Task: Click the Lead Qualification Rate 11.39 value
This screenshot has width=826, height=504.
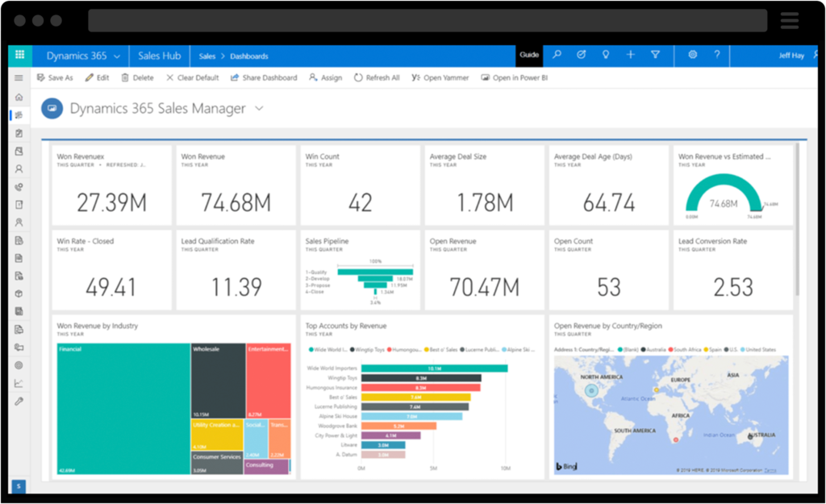Action: (236, 288)
